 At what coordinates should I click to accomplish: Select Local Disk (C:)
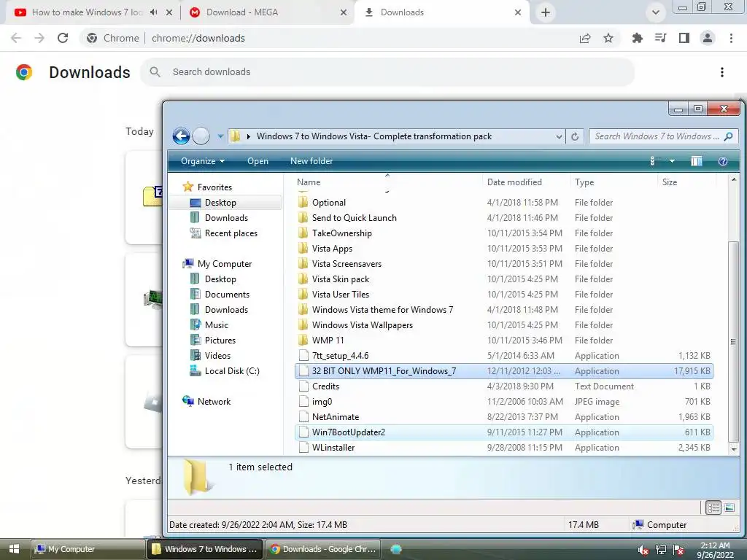[x=231, y=370]
